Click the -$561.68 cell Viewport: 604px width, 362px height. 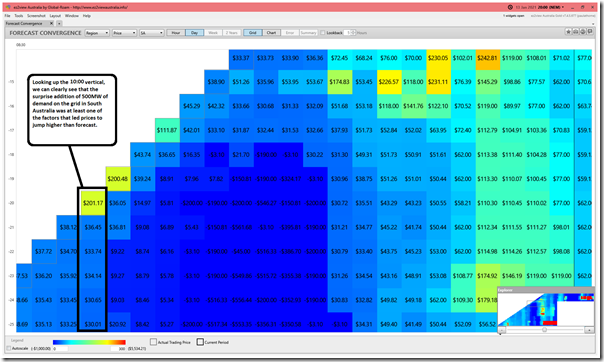click(x=241, y=227)
